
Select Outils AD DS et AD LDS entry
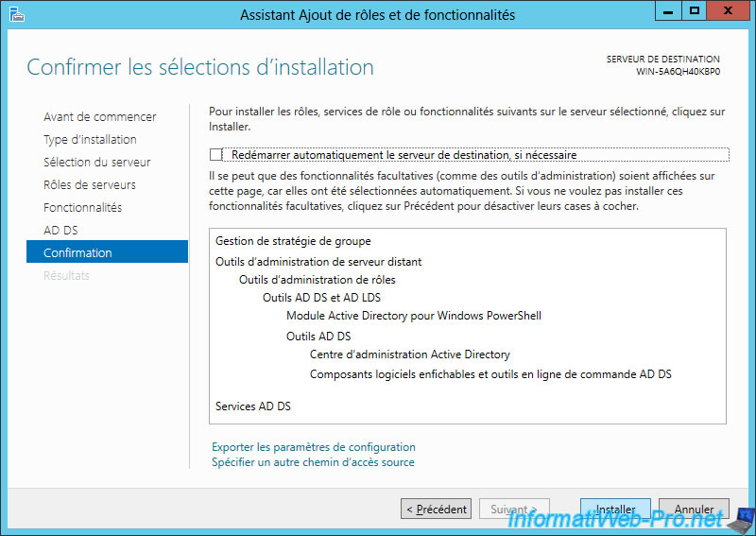pyautogui.click(x=321, y=298)
